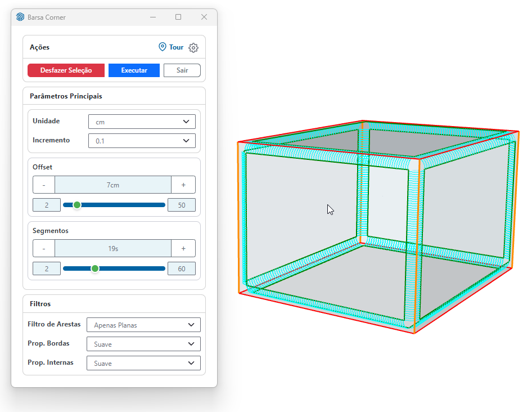Screen dimensions: 532x412
Task: Open the Prop. Internas dropdown
Action: coord(143,363)
